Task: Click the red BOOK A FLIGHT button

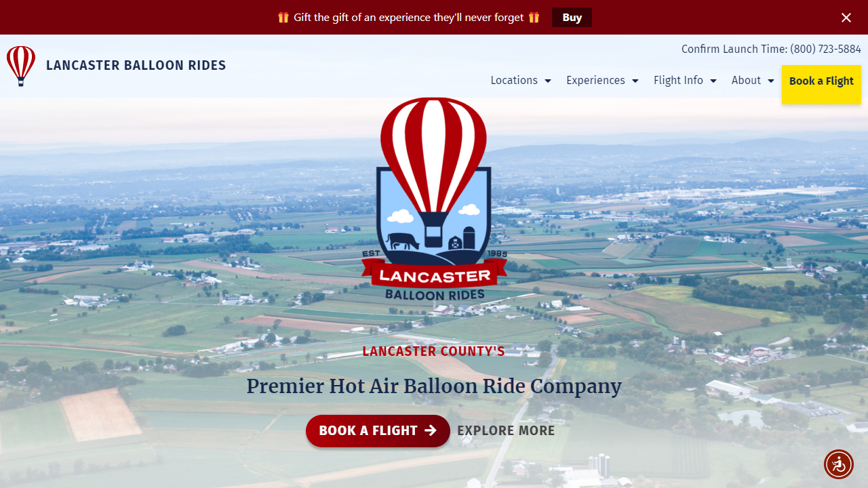Action: pos(378,431)
